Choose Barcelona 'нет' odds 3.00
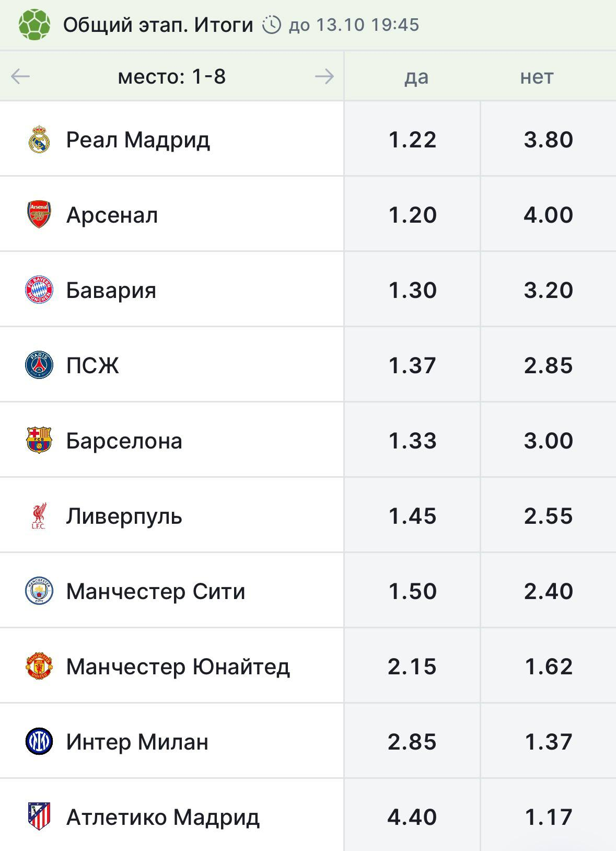This screenshot has height=851, width=616. click(x=549, y=440)
